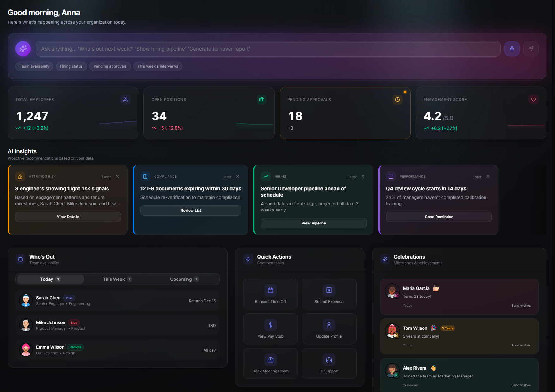Dismiss the Attrition Risk insight card
The image size is (555, 392).
117,177
